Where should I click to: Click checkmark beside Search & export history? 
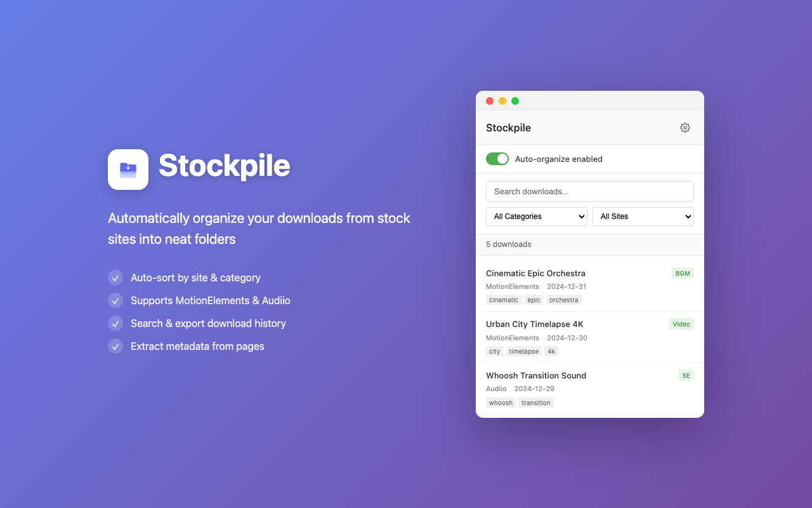click(x=115, y=323)
